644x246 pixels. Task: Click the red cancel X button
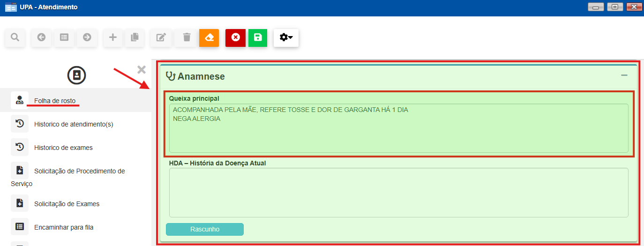point(235,37)
